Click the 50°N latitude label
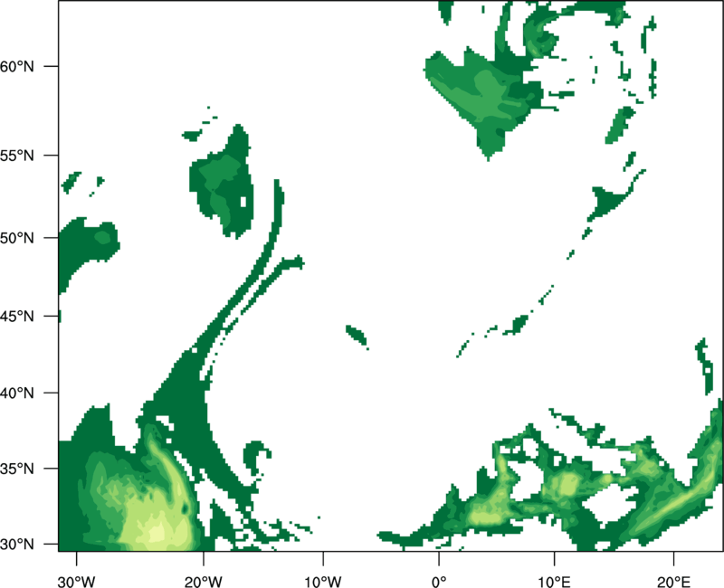This screenshot has width=724, height=588. coord(17,238)
